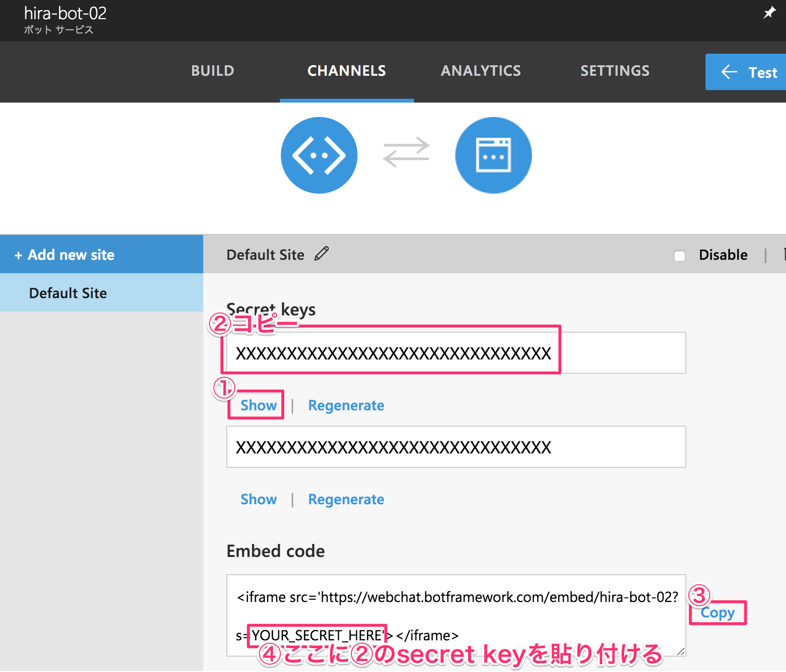Click Add new site
Viewport: 786px width, 672px height.
[65, 254]
